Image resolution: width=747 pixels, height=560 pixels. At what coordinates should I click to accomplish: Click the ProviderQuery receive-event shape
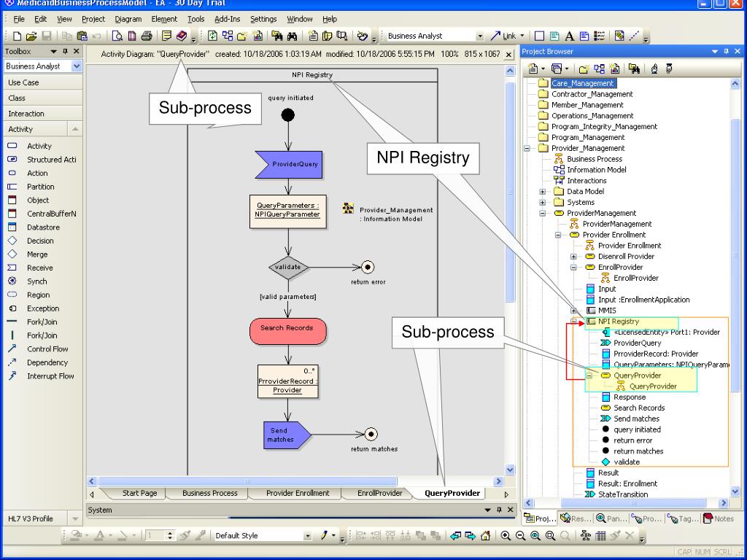pos(289,165)
